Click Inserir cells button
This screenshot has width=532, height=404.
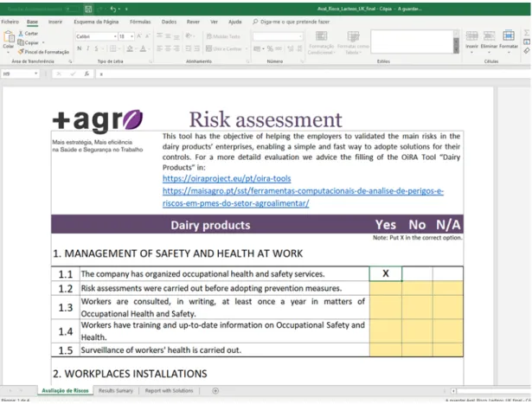[471, 40]
